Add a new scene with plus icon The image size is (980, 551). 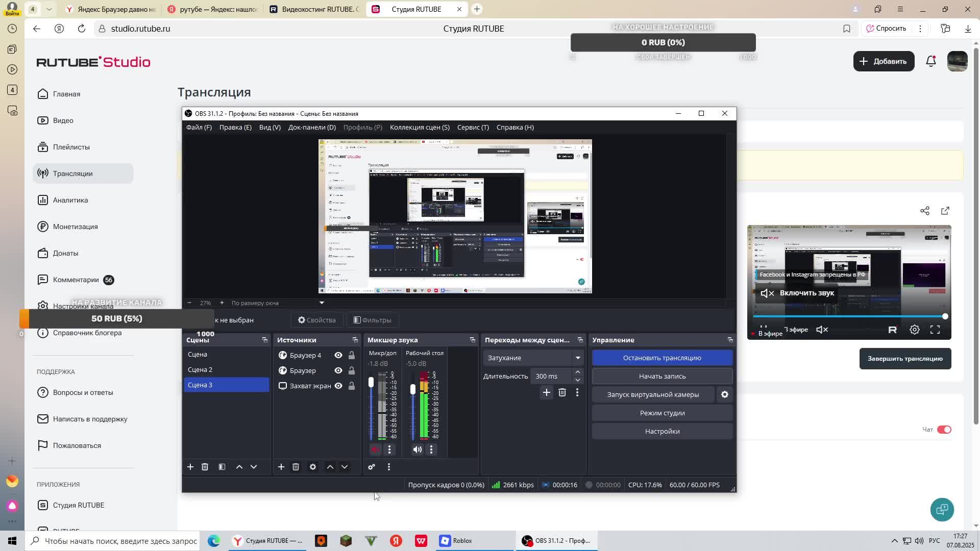[190, 467]
